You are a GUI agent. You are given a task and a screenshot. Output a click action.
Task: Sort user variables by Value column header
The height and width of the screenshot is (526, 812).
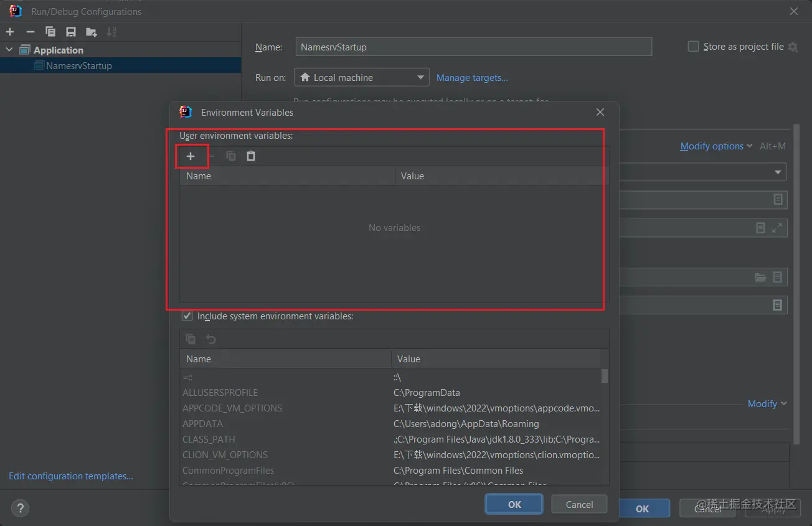(x=499, y=176)
